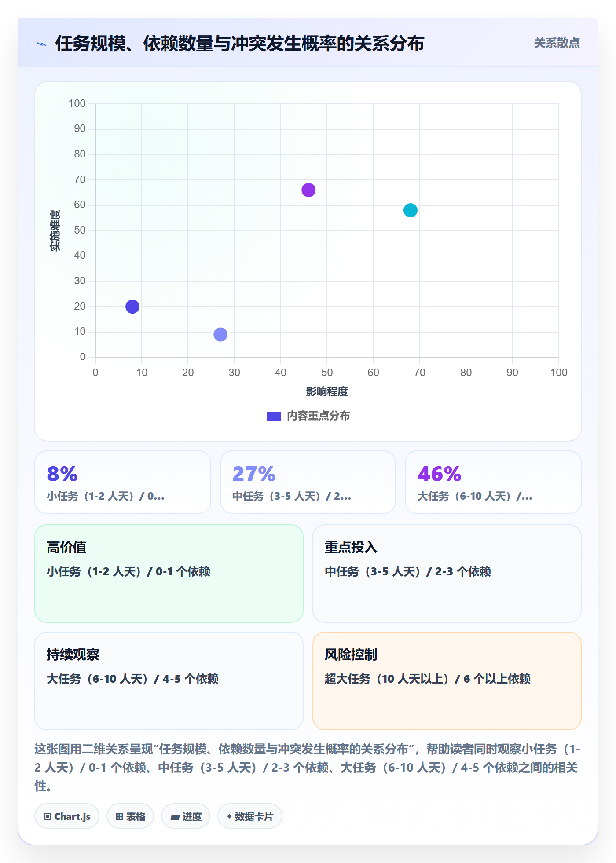The width and height of the screenshot is (616, 863).
Task: Click the text 超大任务（10 人天以上）/ 6 个以上依赖
Action: point(428,679)
